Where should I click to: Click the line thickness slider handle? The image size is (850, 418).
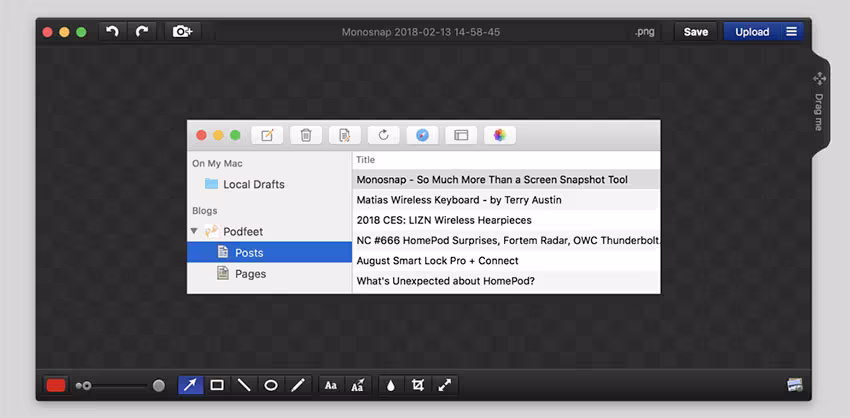click(86, 386)
